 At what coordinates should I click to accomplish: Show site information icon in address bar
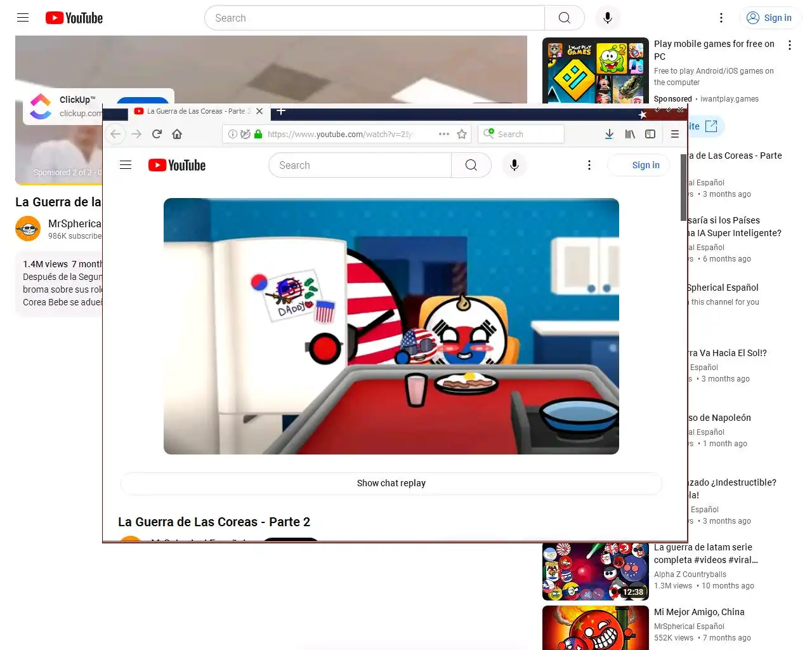pyautogui.click(x=233, y=134)
